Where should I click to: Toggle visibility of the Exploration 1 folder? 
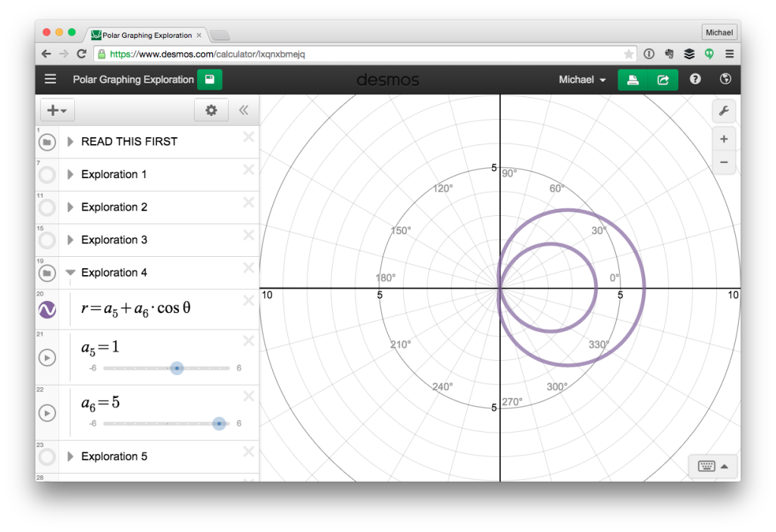coord(45,174)
